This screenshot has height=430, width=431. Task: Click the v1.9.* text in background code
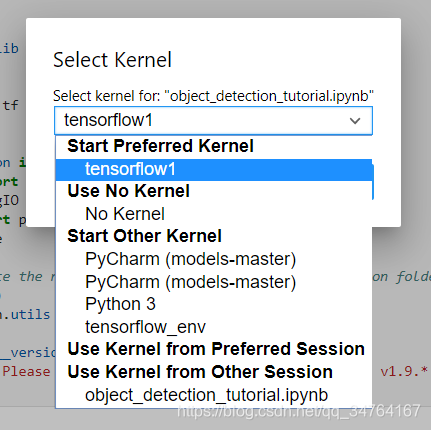404,371
